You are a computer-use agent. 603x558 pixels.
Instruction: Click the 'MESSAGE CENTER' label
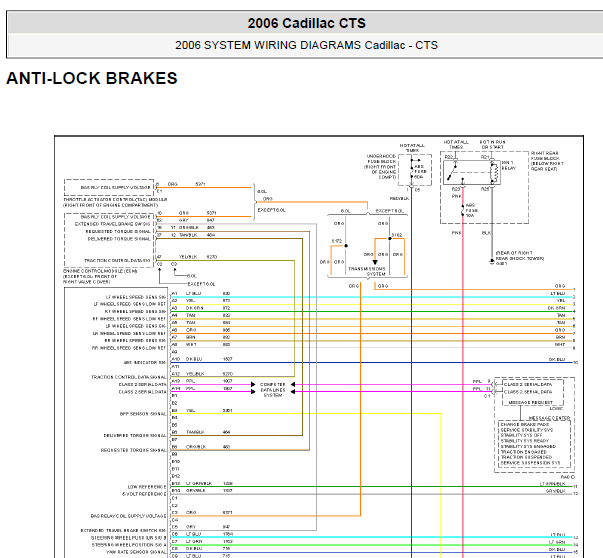click(x=549, y=418)
